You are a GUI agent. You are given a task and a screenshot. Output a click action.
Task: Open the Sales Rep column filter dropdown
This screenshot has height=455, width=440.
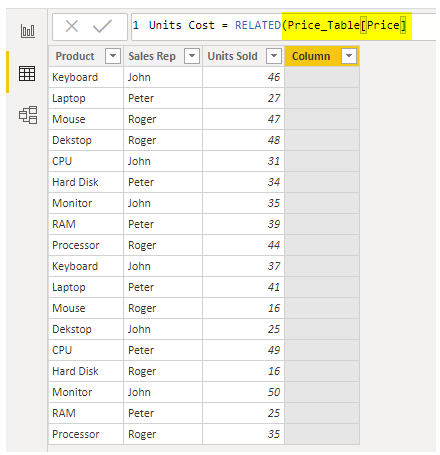pyautogui.click(x=192, y=56)
